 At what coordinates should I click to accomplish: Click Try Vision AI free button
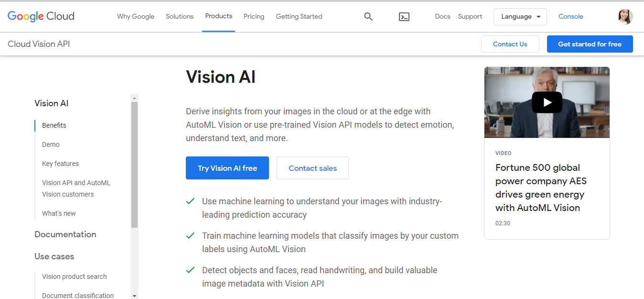(227, 168)
